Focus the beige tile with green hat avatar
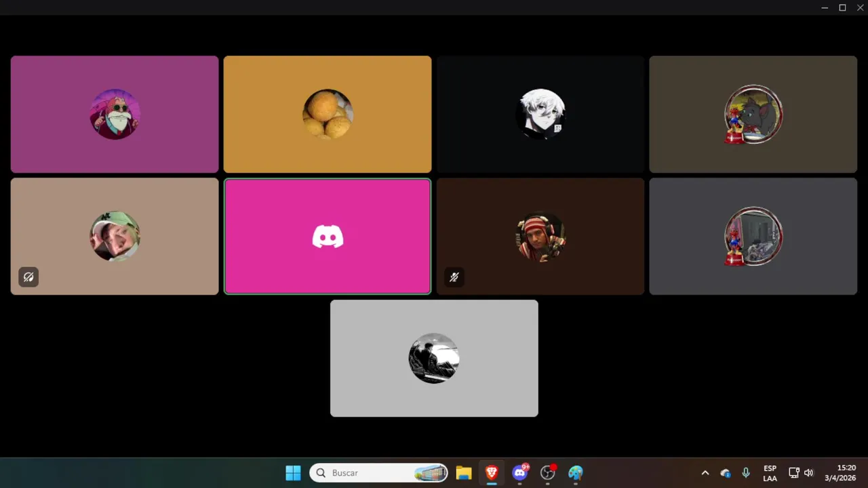The height and width of the screenshot is (488, 868). (x=115, y=236)
